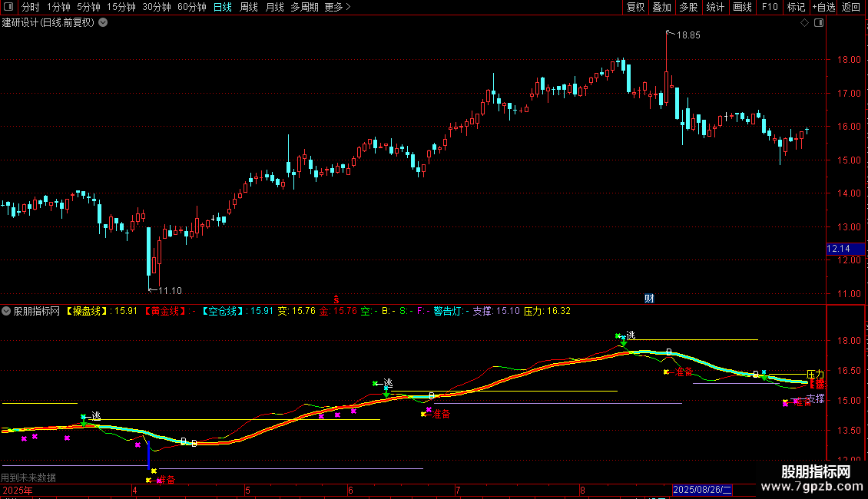
Task: Click the 【黄金线】 indicator label
Action: [164, 312]
